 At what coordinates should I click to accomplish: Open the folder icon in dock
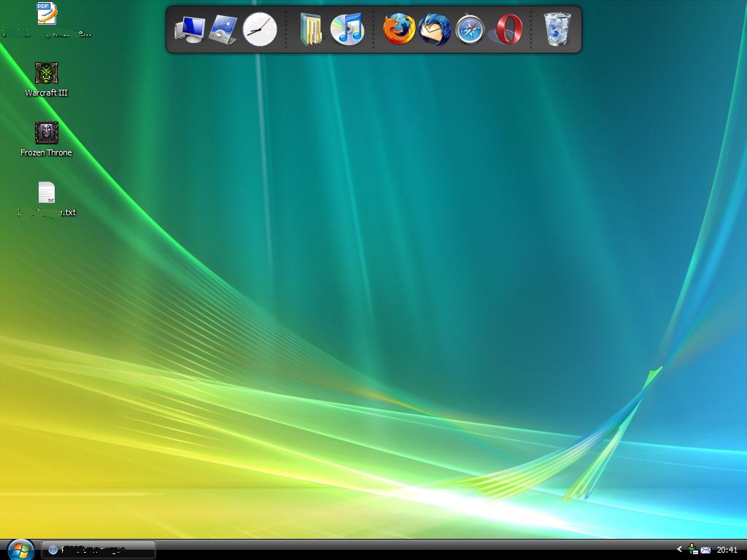[x=311, y=30]
